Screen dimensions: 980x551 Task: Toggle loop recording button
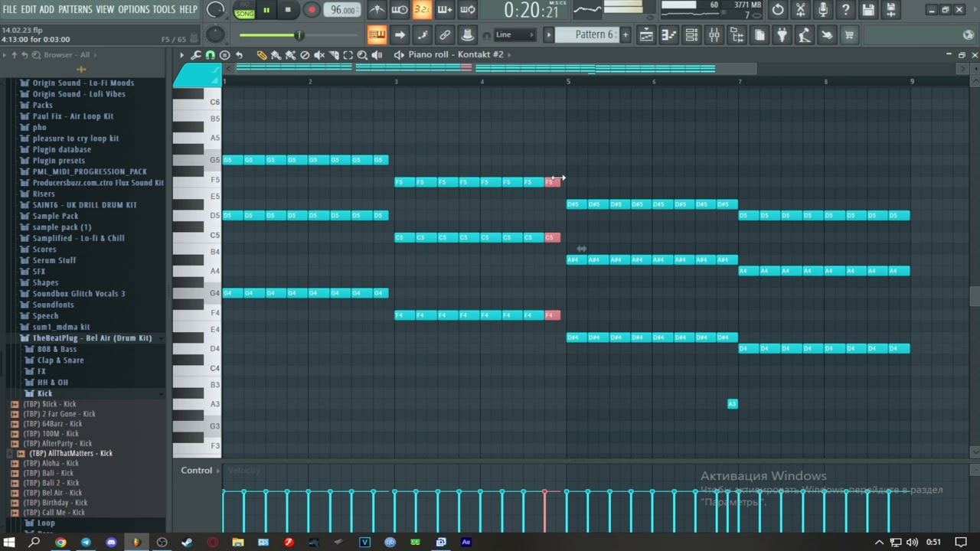click(x=468, y=10)
